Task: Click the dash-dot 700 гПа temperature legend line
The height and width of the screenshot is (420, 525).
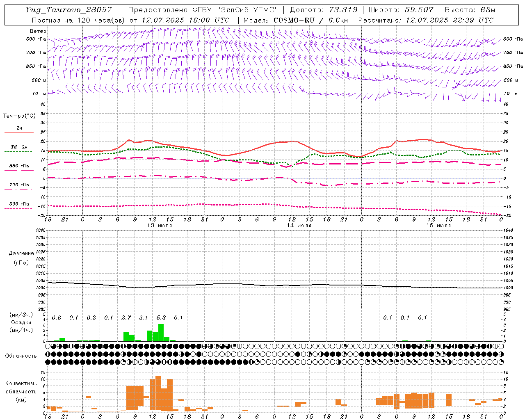Action: 19,189
